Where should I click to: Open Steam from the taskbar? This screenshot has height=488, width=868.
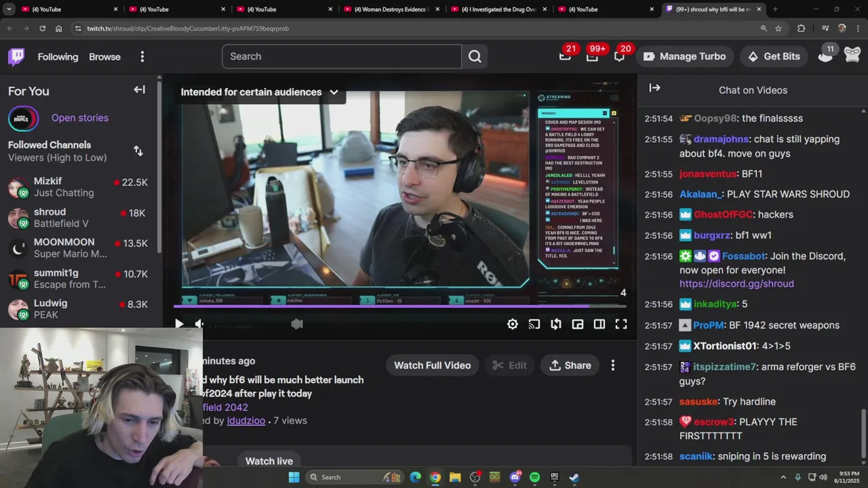[574, 477]
